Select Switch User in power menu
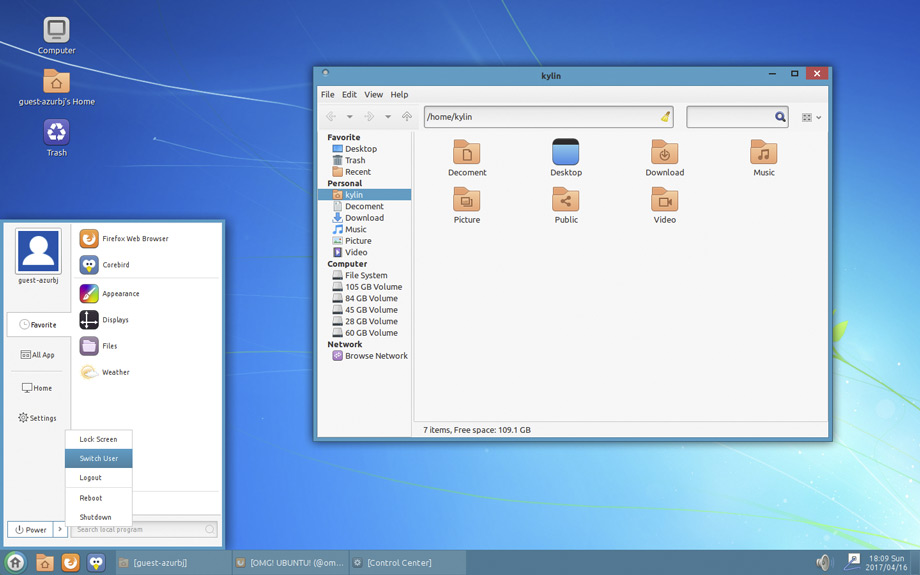Viewport: 920px width, 575px height. [99, 458]
